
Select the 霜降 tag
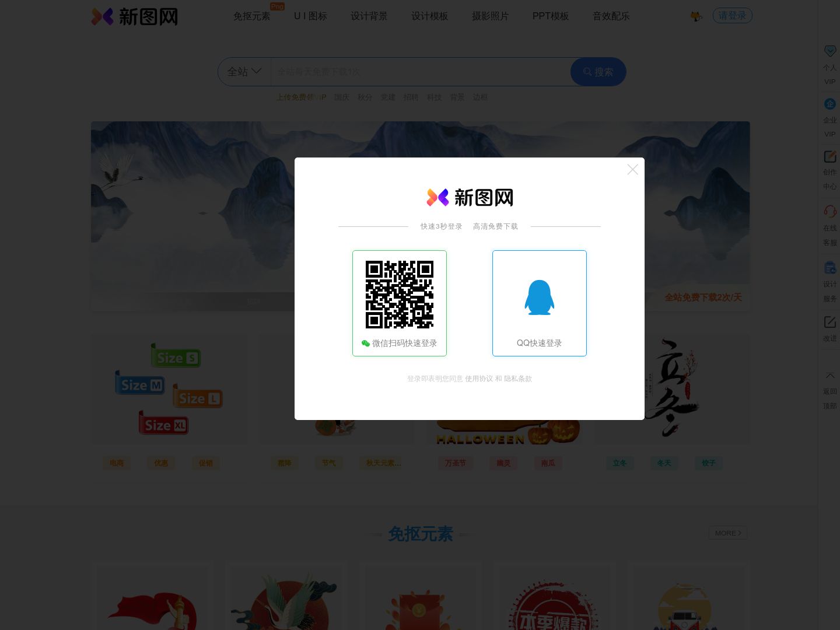tap(285, 463)
